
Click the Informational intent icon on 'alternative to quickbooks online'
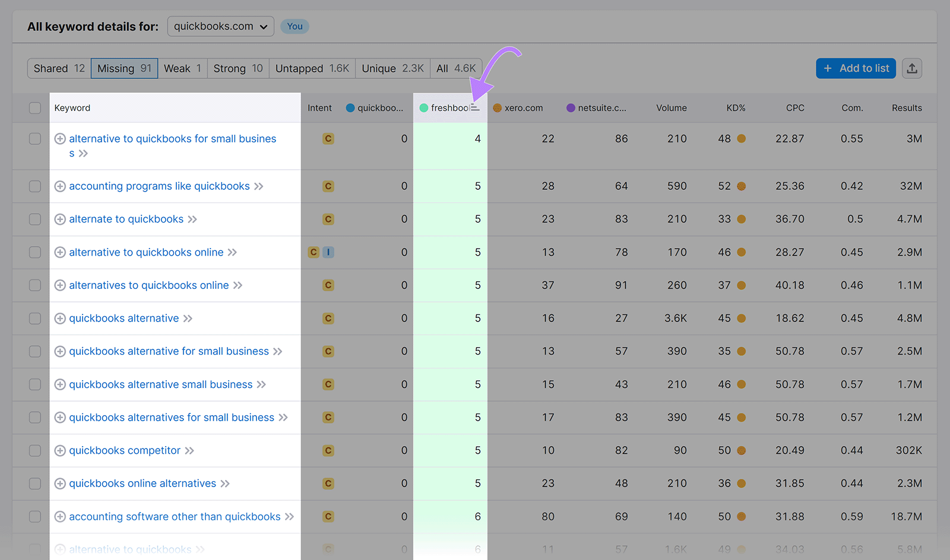pyautogui.click(x=328, y=252)
